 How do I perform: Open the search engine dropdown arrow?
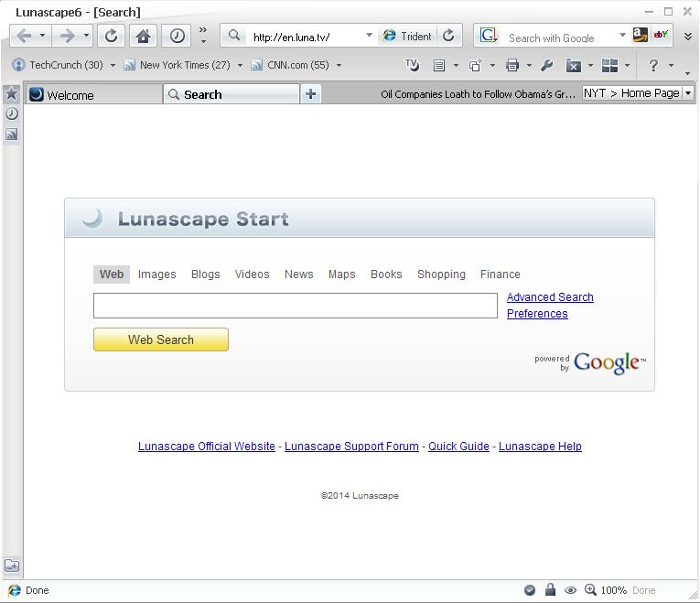pyautogui.click(x=622, y=35)
